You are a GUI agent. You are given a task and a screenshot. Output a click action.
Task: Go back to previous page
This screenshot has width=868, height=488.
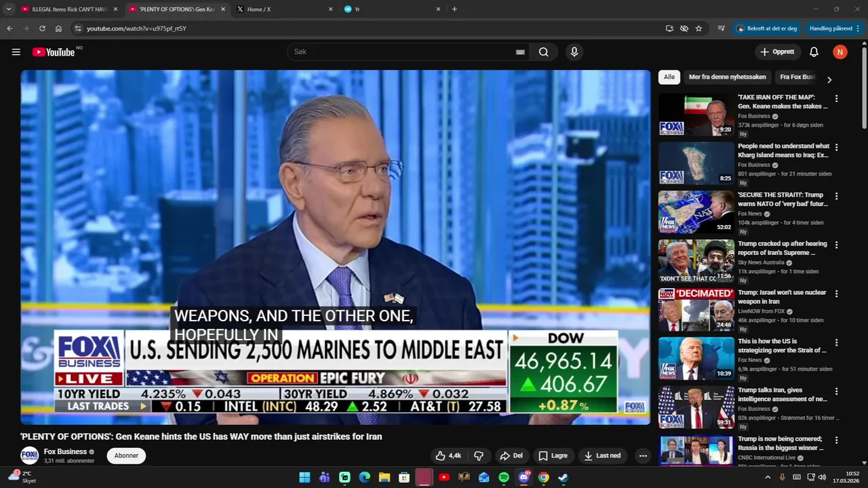click(x=9, y=28)
